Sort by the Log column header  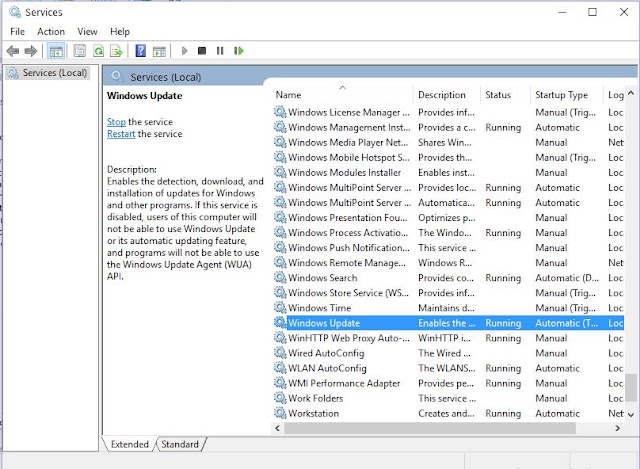coord(616,95)
